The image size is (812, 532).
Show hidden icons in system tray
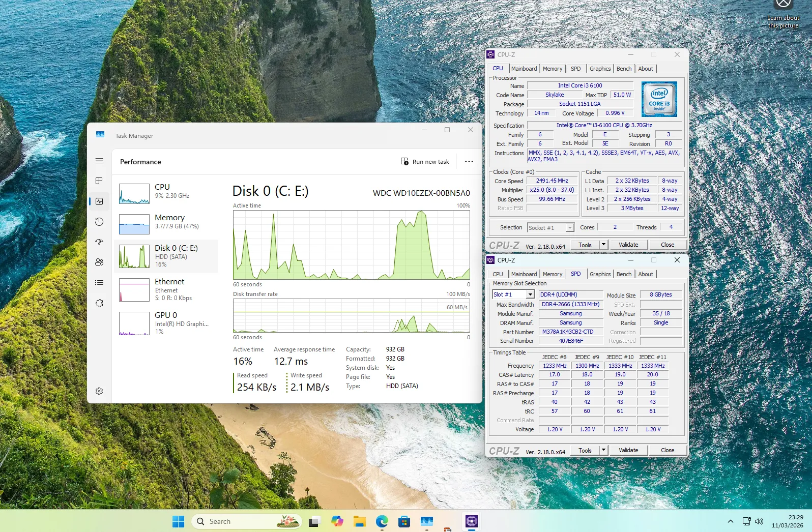click(730, 521)
